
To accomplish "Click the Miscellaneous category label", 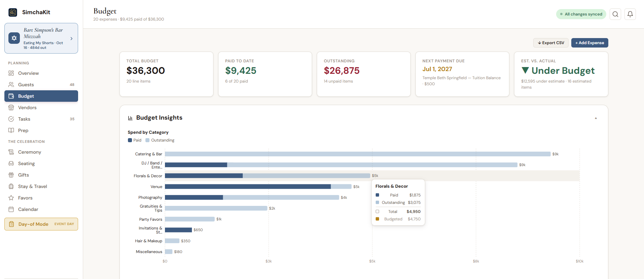I will pyautogui.click(x=149, y=252).
